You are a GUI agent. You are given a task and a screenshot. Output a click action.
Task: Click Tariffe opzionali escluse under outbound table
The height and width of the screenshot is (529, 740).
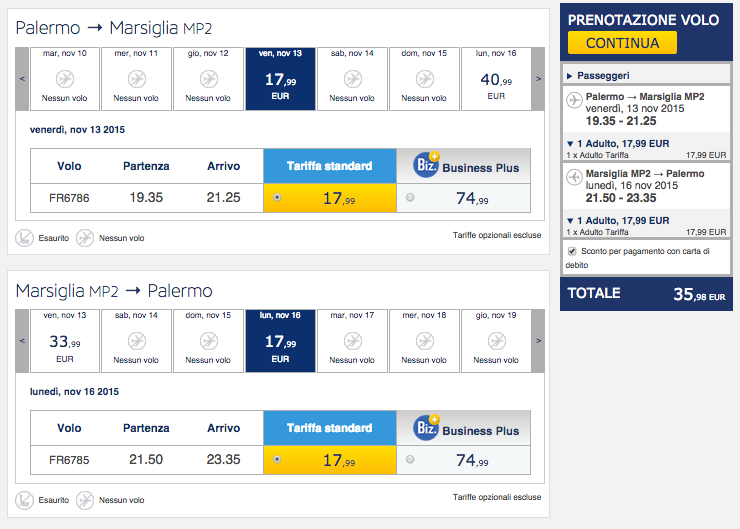tap(496, 236)
